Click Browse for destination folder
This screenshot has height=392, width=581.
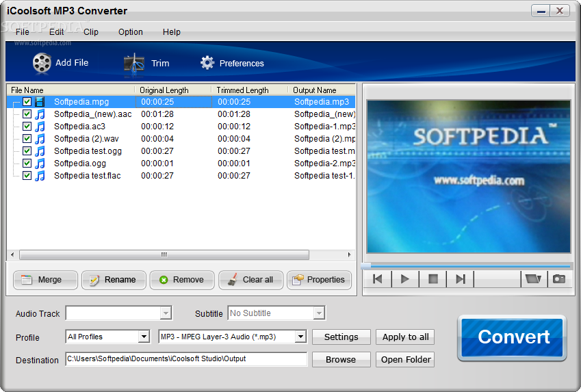click(341, 359)
